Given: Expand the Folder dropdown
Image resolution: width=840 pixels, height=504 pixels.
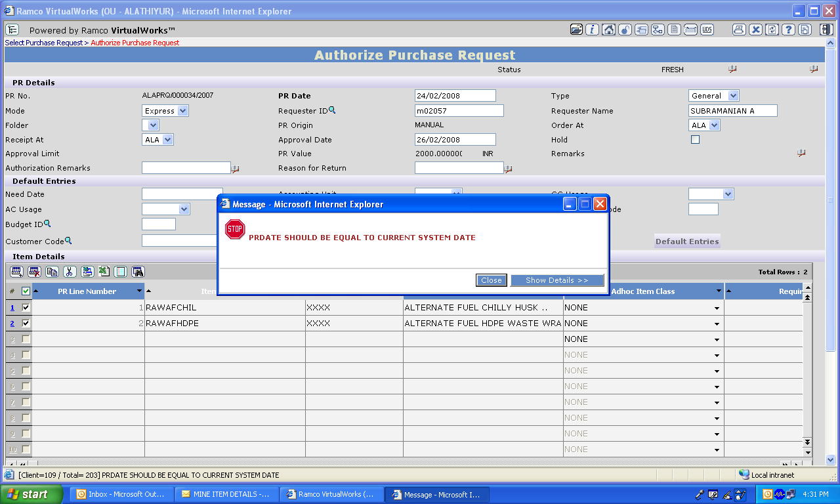Looking at the screenshot, I should coord(150,125).
